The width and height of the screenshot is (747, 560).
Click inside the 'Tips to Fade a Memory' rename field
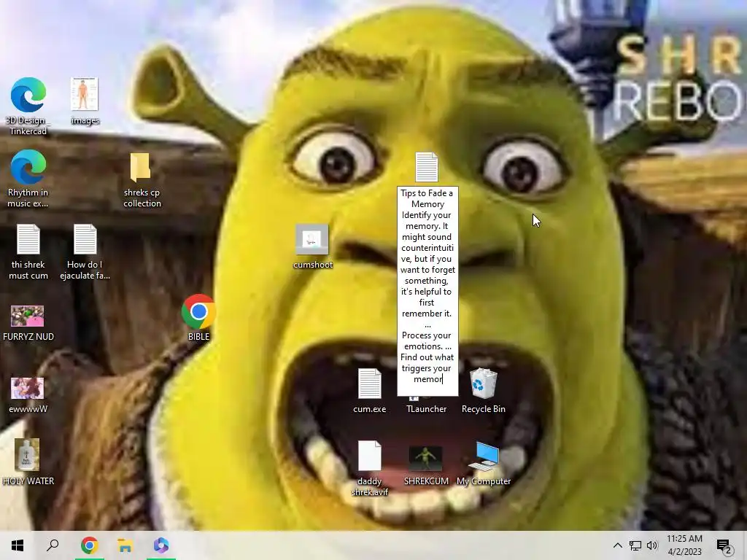coord(427,291)
